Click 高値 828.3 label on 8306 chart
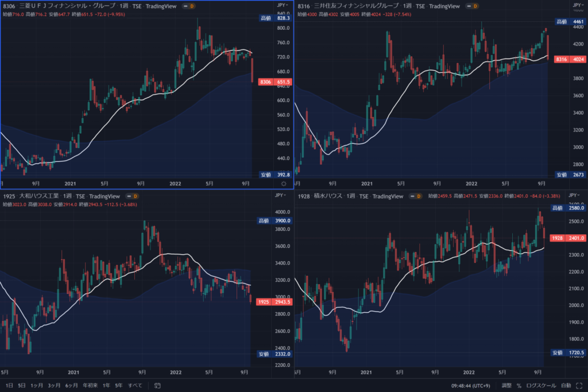Screen dimensions: 588x392 (276, 18)
